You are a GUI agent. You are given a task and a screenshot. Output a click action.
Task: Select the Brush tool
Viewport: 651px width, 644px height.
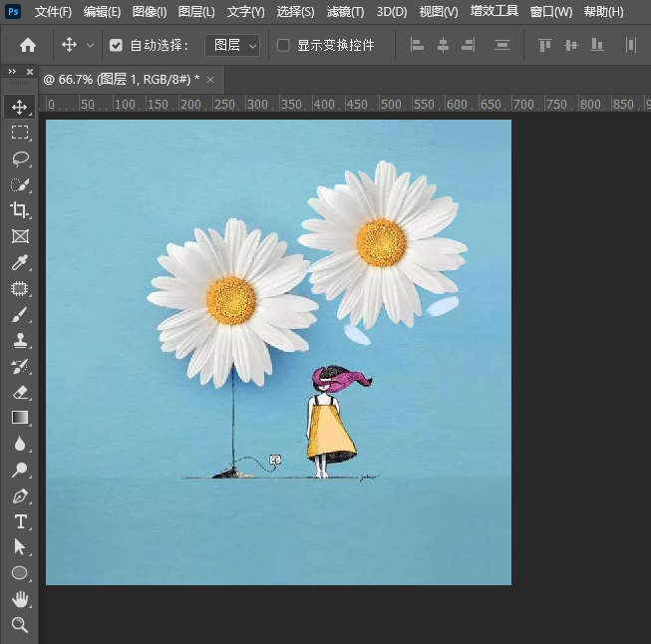click(19, 315)
